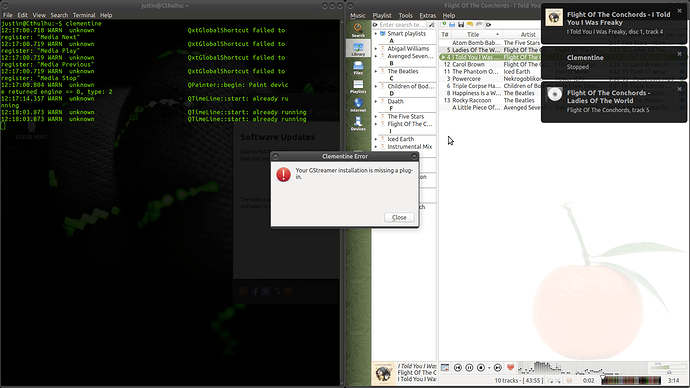Open shuffle mode dropdown in status bar
The height and width of the screenshot is (388, 690).
[558, 381]
